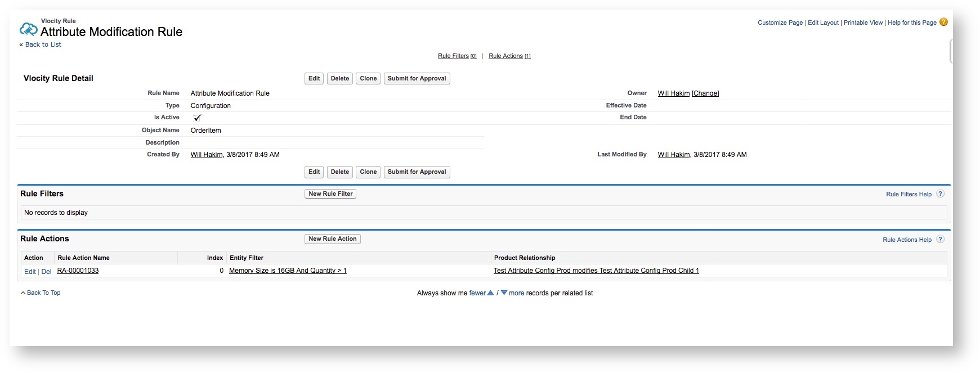The height and width of the screenshot is (373, 980).
Task: Click the Back To Top caret link
Action: tap(41, 293)
